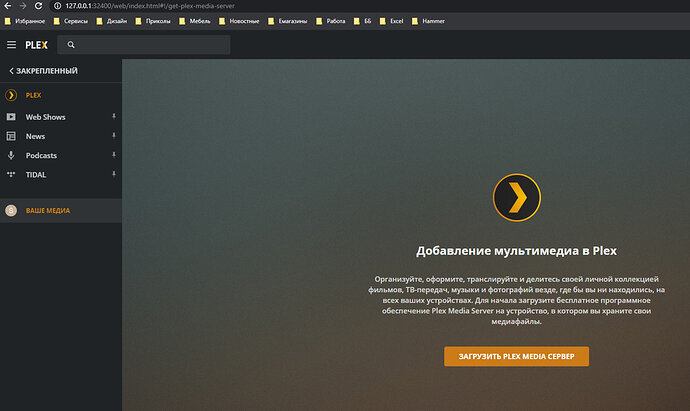Open the Hammer bookmarks folder
690x411 pixels.
click(x=428, y=21)
